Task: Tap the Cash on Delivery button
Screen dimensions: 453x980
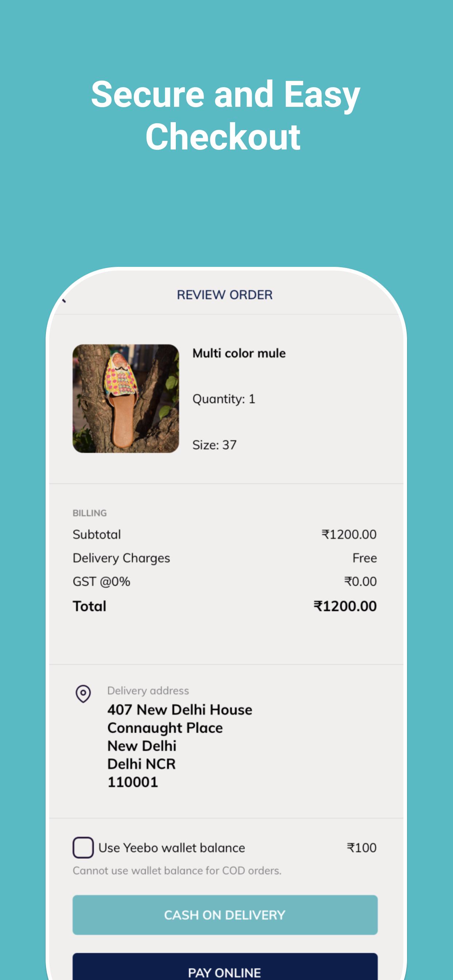Action: pos(225,915)
